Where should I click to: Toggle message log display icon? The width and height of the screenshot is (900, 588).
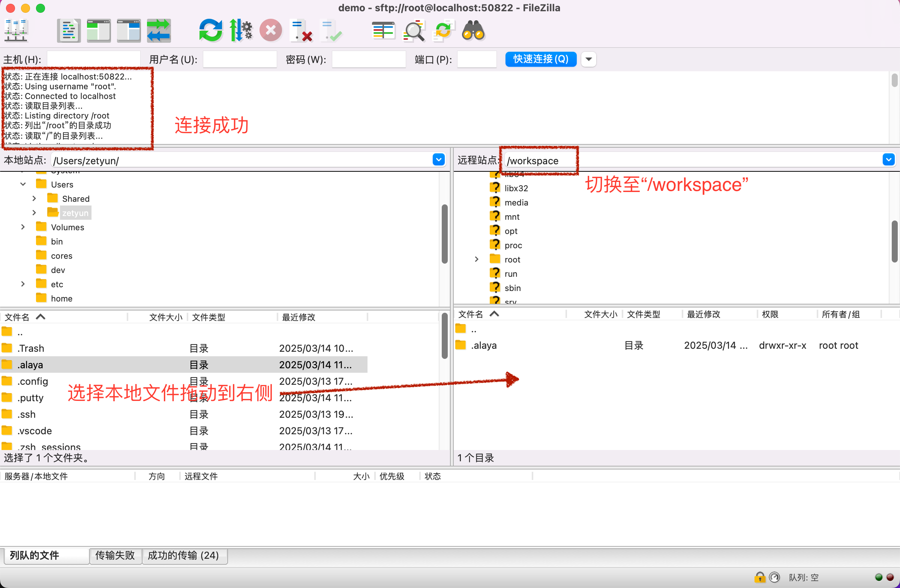click(x=69, y=30)
